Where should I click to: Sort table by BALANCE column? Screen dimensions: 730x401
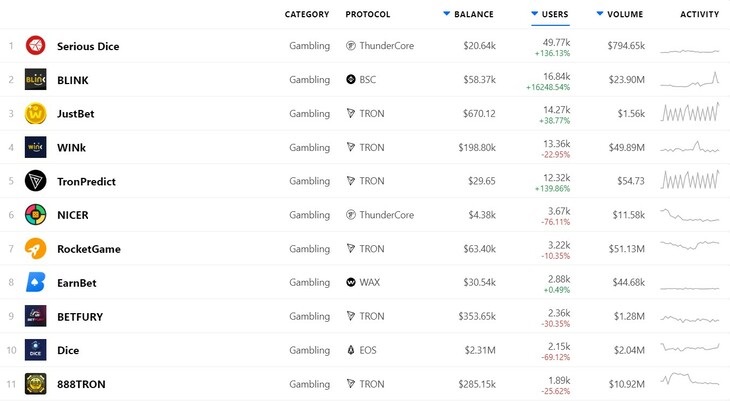(x=468, y=14)
